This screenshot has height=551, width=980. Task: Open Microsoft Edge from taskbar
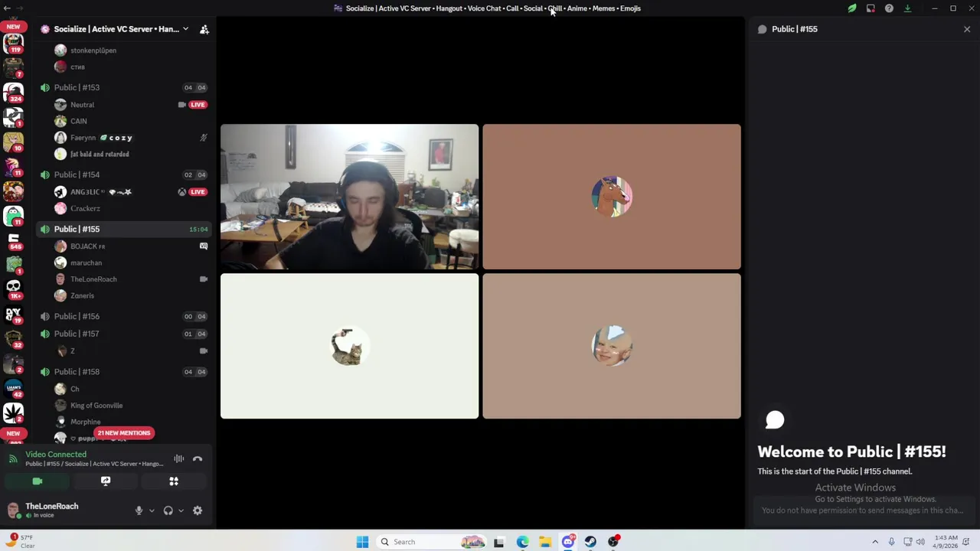pyautogui.click(x=522, y=542)
